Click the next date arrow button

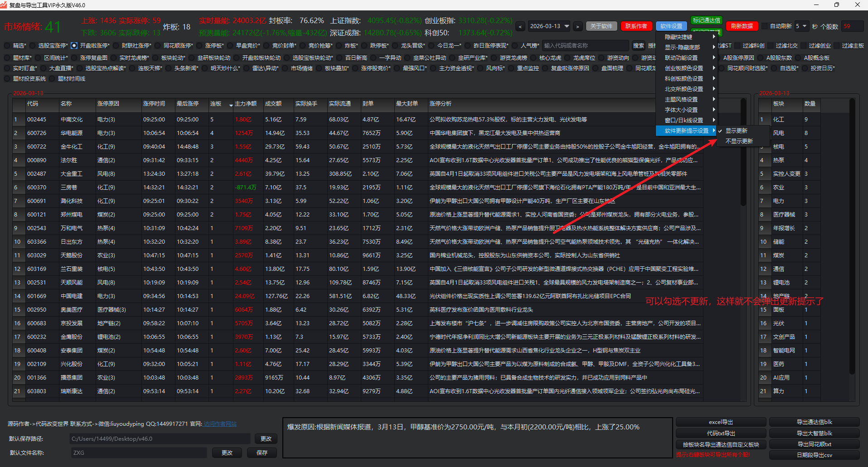pos(577,27)
